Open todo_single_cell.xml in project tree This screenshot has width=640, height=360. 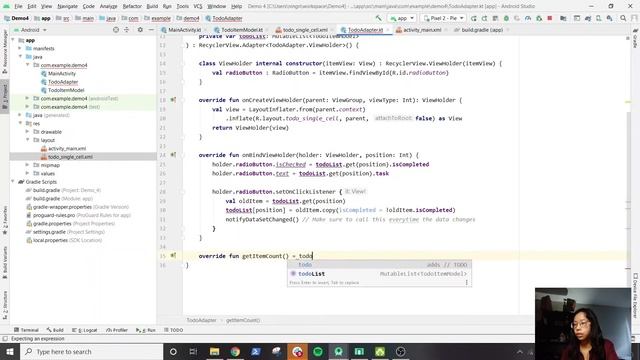(x=70, y=157)
